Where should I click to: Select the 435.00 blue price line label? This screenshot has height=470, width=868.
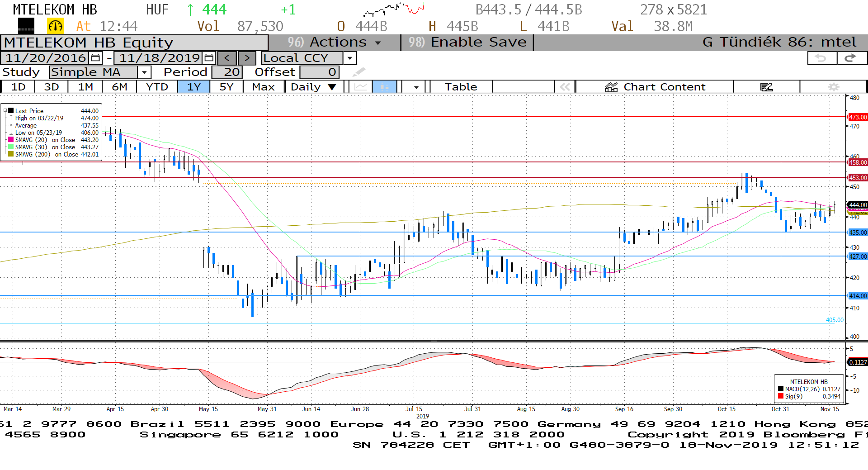858,233
